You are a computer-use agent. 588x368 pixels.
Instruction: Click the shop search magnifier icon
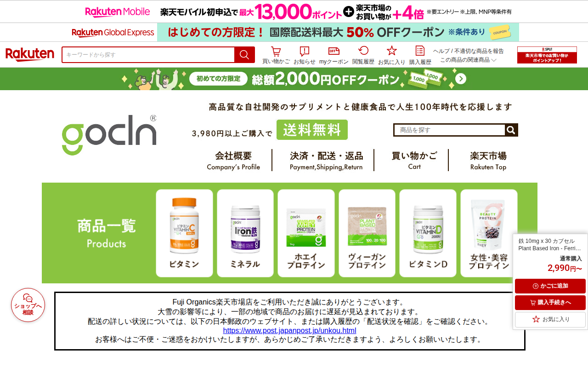511,130
